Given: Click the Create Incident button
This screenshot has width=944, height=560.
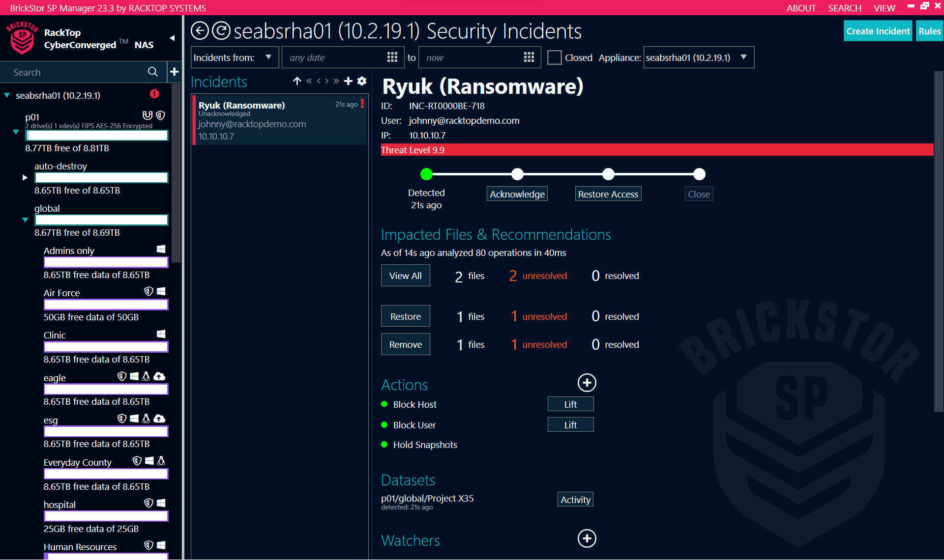Looking at the screenshot, I should pos(878,31).
